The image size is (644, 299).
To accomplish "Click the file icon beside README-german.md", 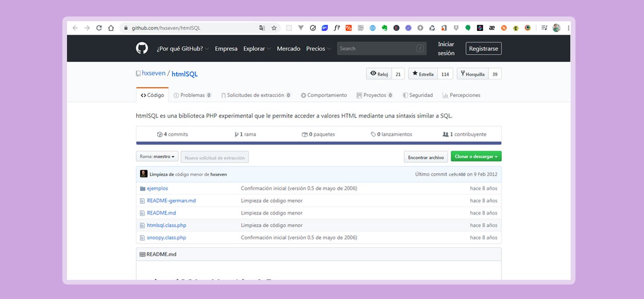I will (143, 201).
